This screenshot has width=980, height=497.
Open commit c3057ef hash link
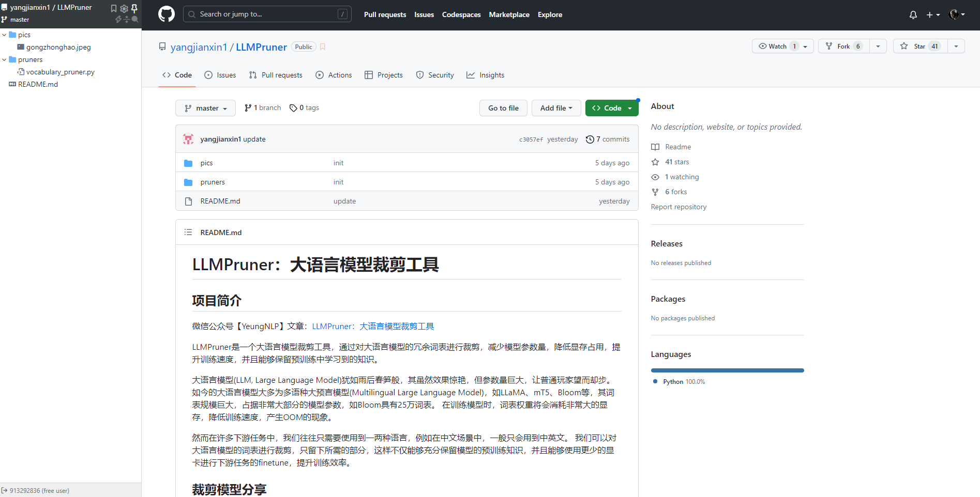[531, 139]
